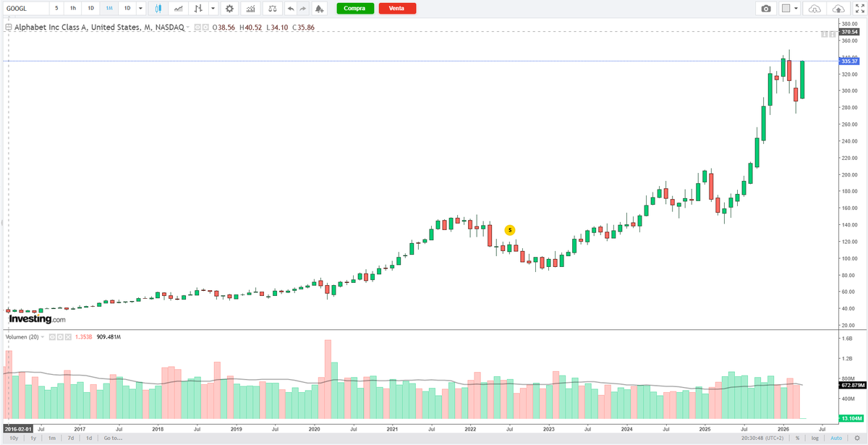Switch to the line chart style icon

(x=178, y=9)
